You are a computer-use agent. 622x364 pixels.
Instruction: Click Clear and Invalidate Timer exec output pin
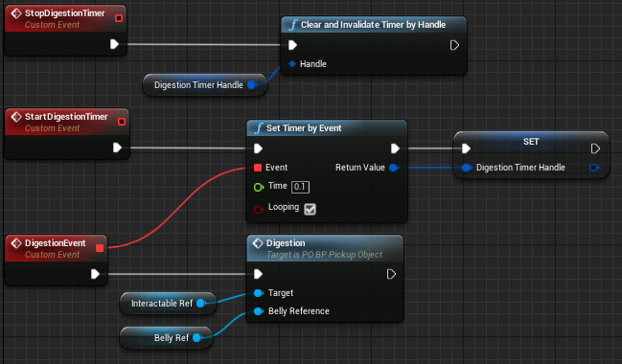(454, 45)
